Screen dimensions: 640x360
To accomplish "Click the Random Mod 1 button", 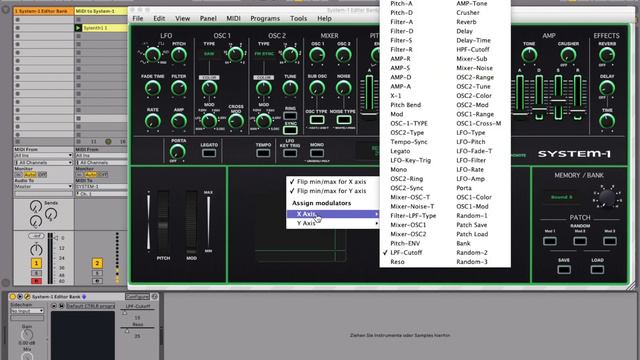I will 550,241.
